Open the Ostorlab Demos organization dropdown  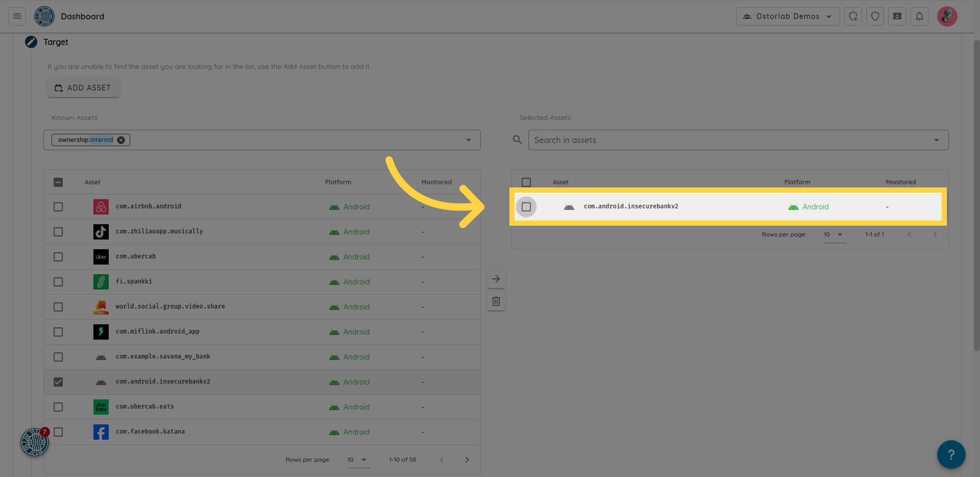[788, 16]
